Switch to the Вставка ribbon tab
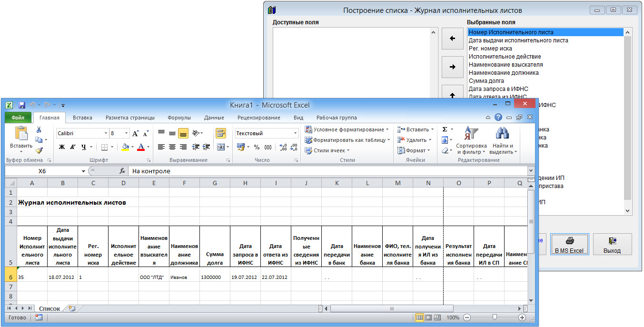 (82, 118)
